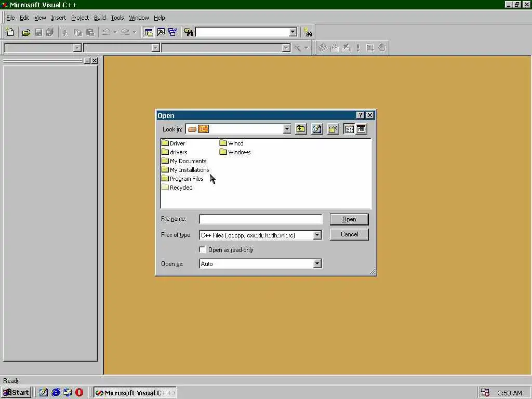Tick the Open as read-only checkbox
Screen dimensions: 532x399
203,250
